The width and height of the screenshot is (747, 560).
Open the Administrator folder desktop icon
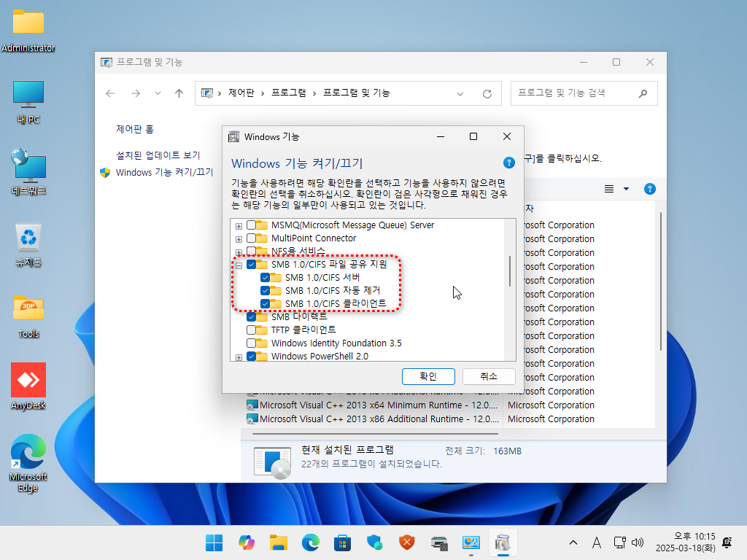28,30
